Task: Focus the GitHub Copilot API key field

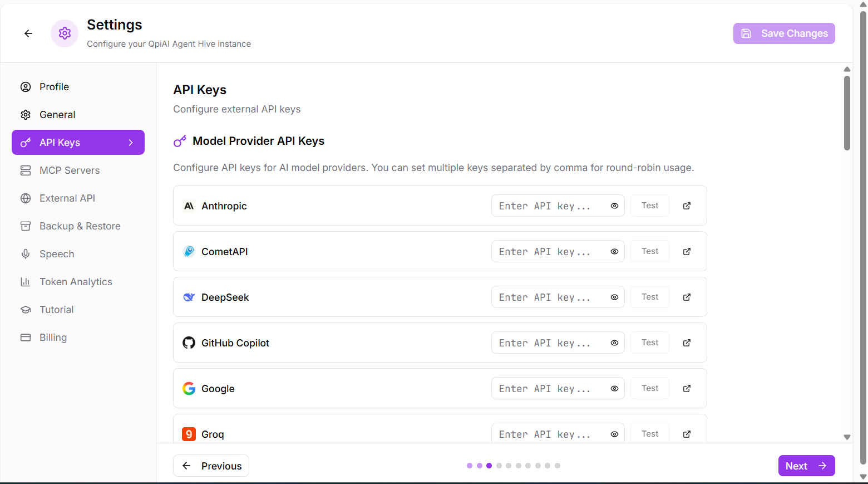Action: point(548,343)
